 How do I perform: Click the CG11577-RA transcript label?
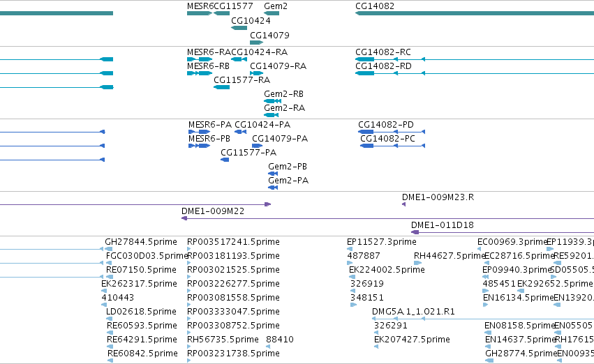coord(242,79)
